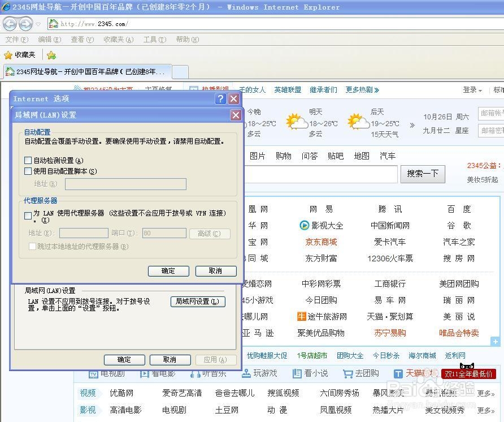The image size is (504, 422).
Task: Click the help question mark in Internet 选项
Action: tap(220, 98)
